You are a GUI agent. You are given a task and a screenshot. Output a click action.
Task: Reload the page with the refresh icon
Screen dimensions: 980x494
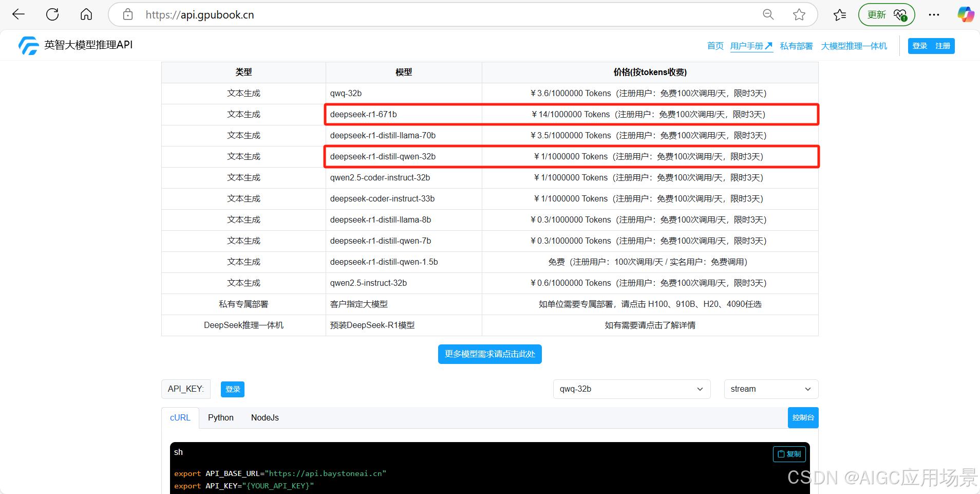coord(52,14)
